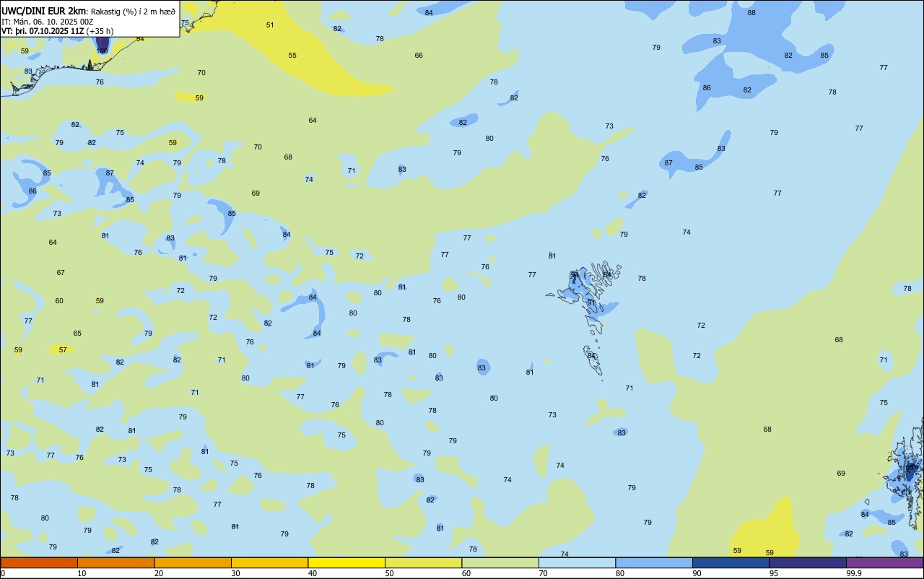Viewport: 924px width, 579px height.
Task: Click the map value '65'
Action: pos(77,333)
